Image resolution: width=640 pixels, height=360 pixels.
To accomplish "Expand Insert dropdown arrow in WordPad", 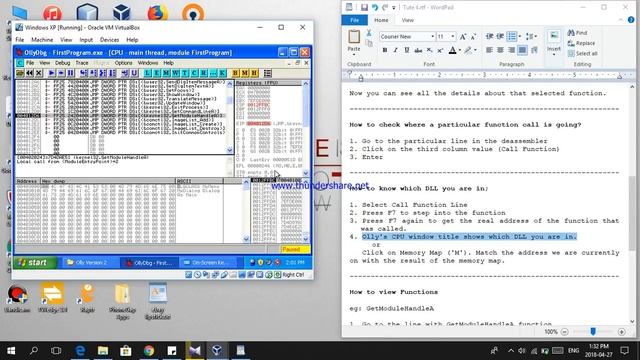I will pyautogui.click(x=554, y=54).
